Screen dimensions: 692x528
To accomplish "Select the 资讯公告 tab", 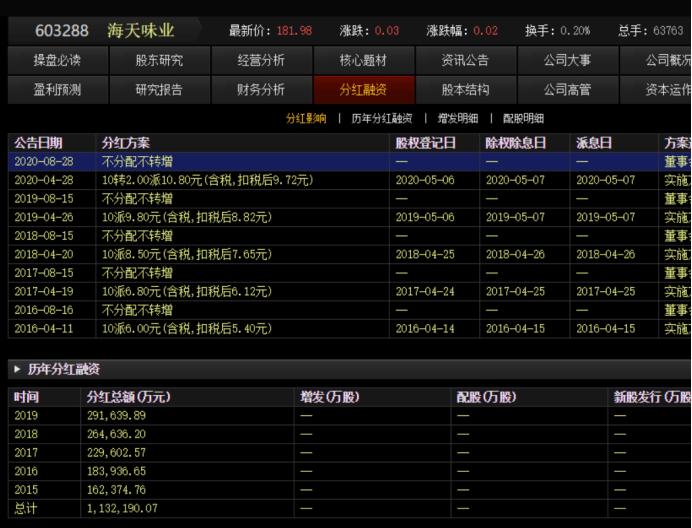I will (x=466, y=60).
